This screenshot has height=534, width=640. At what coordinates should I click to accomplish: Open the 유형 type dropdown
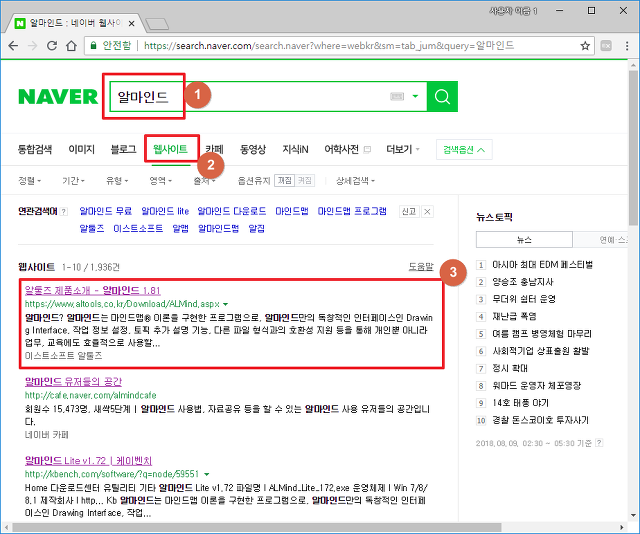pyautogui.click(x=117, y=180)
